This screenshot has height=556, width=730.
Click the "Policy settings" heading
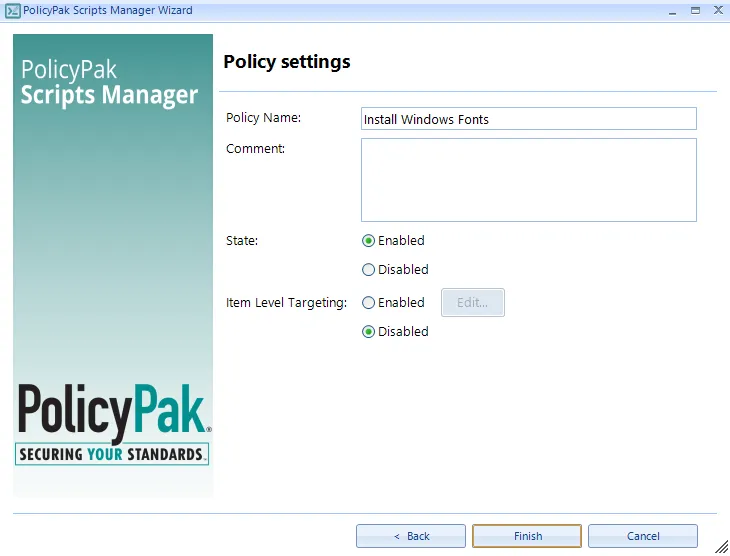pos(287,62)
